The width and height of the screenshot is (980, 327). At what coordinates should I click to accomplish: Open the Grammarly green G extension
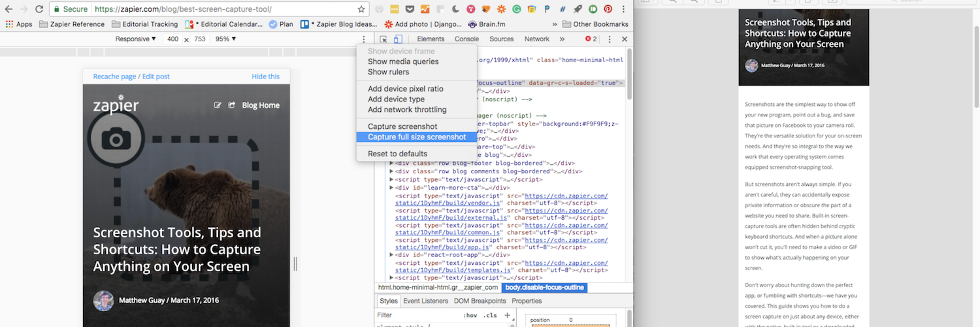(x=516, y=10)
